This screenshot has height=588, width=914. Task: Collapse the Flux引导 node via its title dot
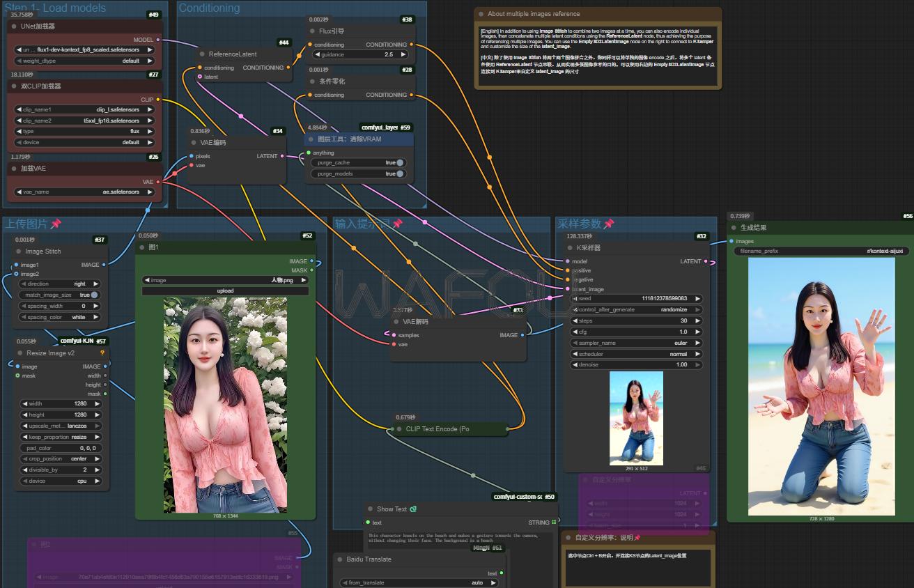(311, 31)
